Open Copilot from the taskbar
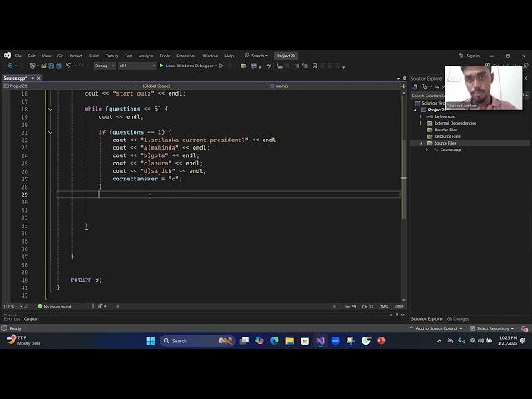 [259, 341]
